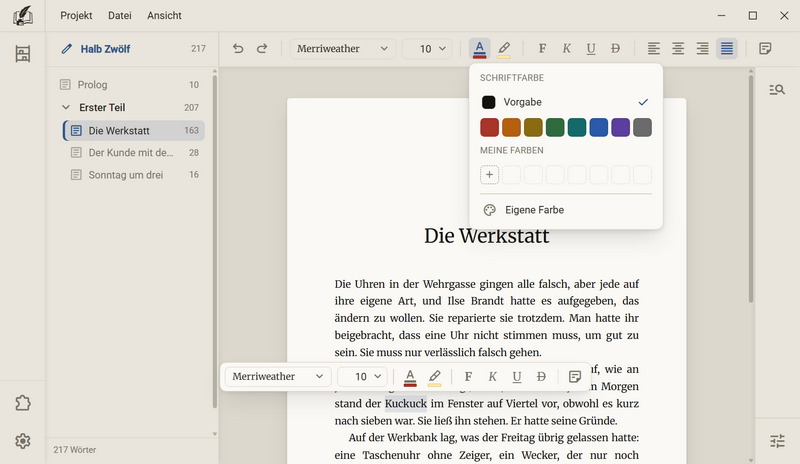800x464 pixels.
Task: Toggle italic (K) in the main toolbar
Action: [566, 48]
